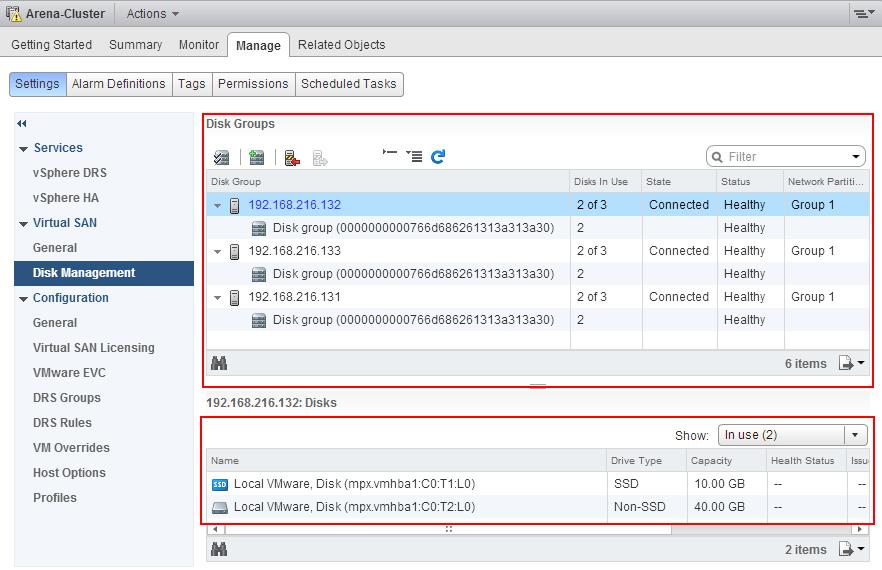
Task: Click the host icon for 192.168.216.132
Action: point(235,205)
